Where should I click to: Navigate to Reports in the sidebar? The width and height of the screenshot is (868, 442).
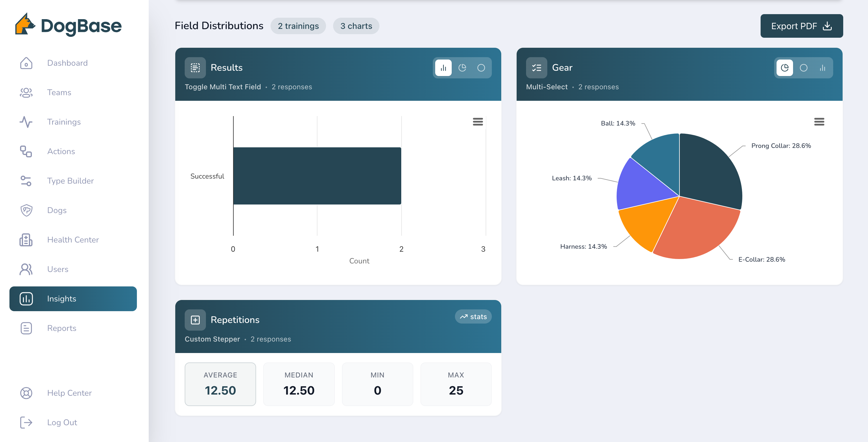click(x=62, y=328)
